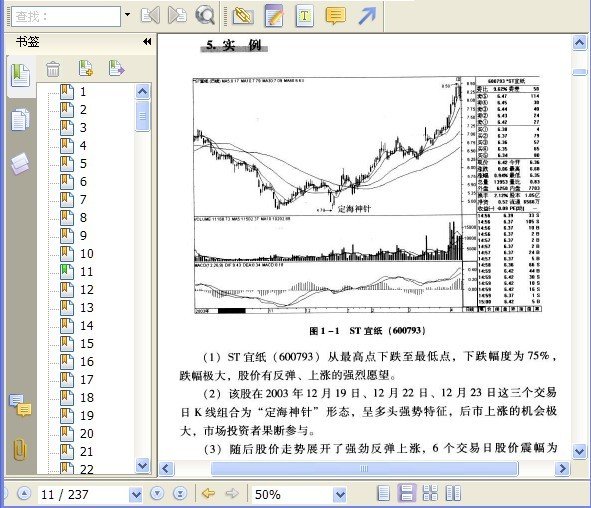Screen dimensions: 591x508
Task: Select bookmark 16
Action: tap(77, 362)
